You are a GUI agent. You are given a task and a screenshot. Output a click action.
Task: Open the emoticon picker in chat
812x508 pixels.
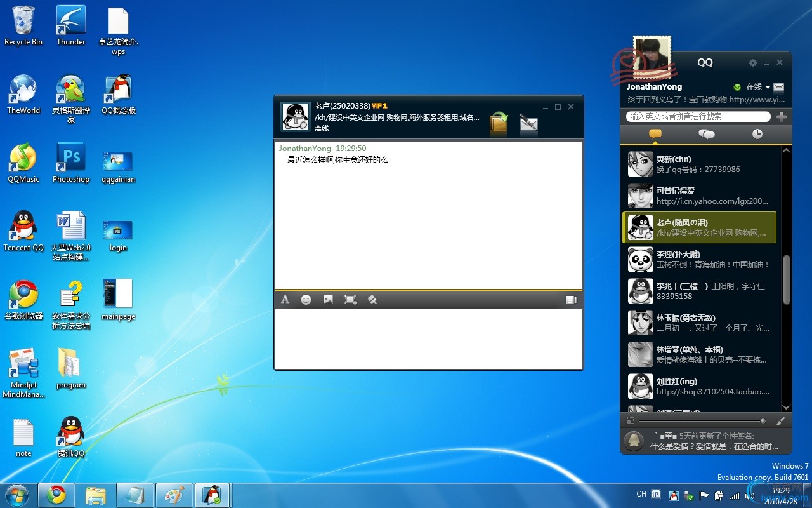click(x=306, y=300)
